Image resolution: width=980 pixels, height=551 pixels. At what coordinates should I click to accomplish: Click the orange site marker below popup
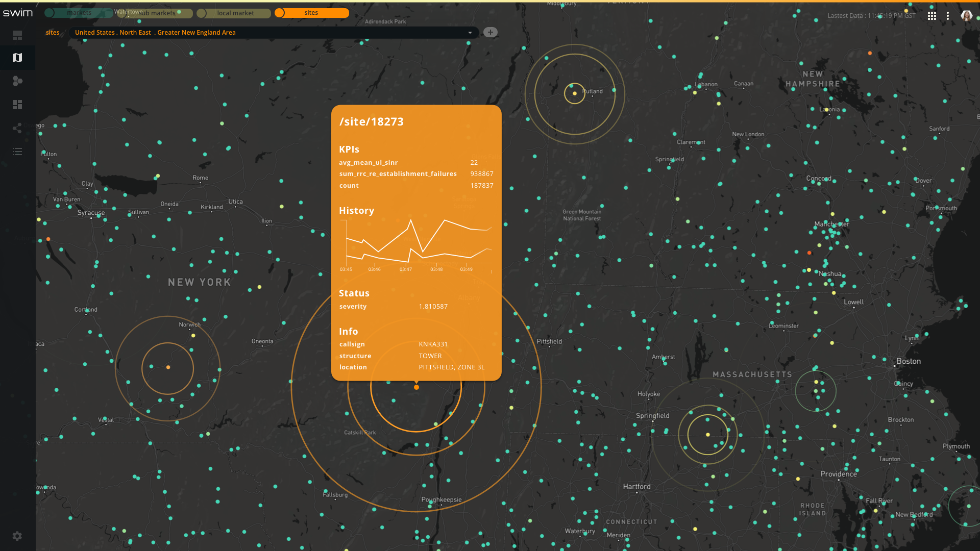click(x=416, y=388)
